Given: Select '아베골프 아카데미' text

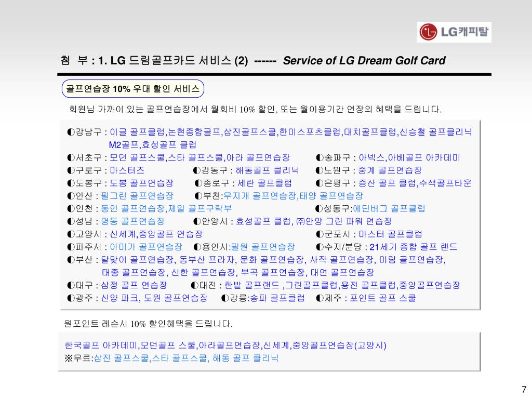Looking at the screenshot, I should click(x=423, y=158).
